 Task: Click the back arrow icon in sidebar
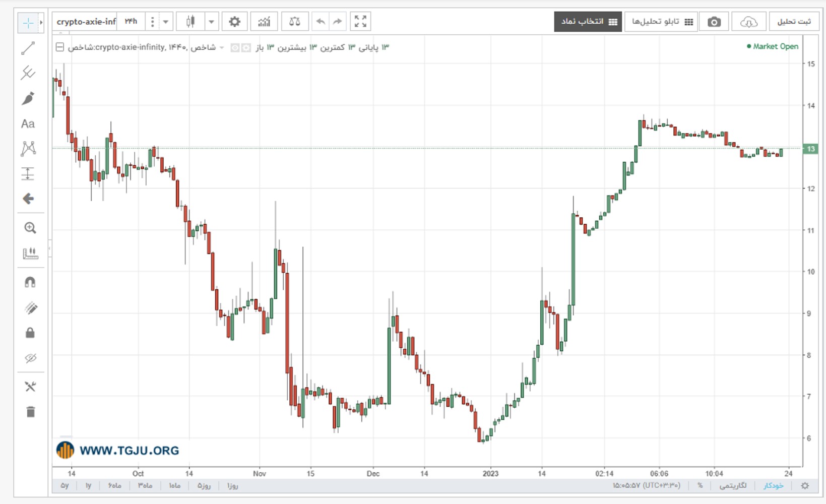(28, 199)
